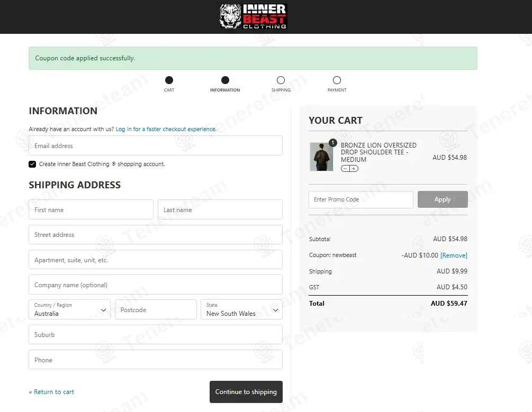Select the Subtotal label
This screenshot has height=412, width=532.
(320, 239)
